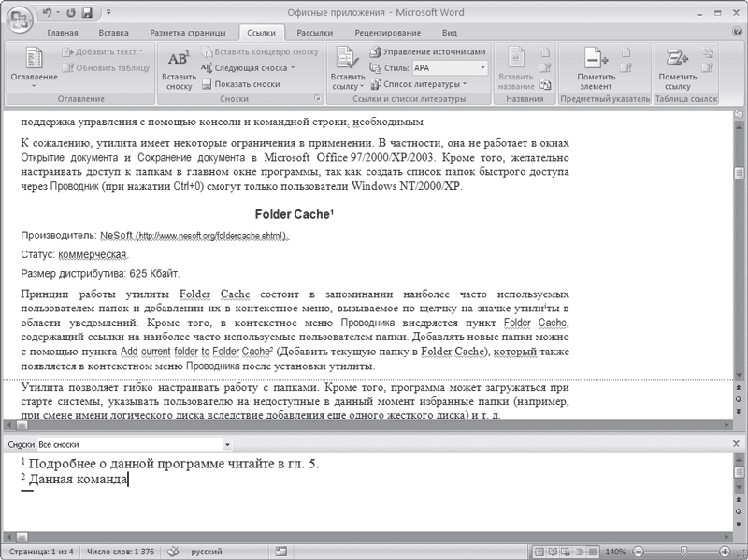Click zoom slider handle in status bar
This screenshot has height=560, width=748.
[x=683, y=552]
